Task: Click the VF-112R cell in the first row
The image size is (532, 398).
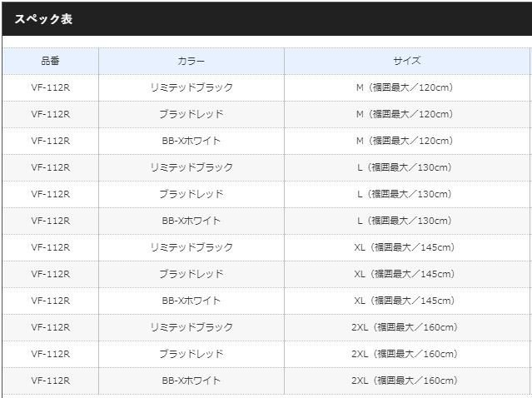Action: [50, 87]
